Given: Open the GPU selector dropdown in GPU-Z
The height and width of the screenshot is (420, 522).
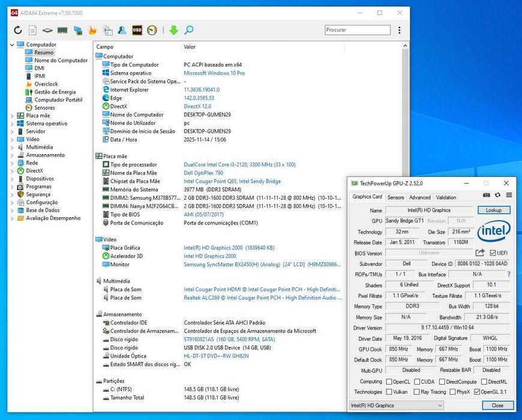Looking at the screenshot, I should pyautogui.click(x=397, y=405).
